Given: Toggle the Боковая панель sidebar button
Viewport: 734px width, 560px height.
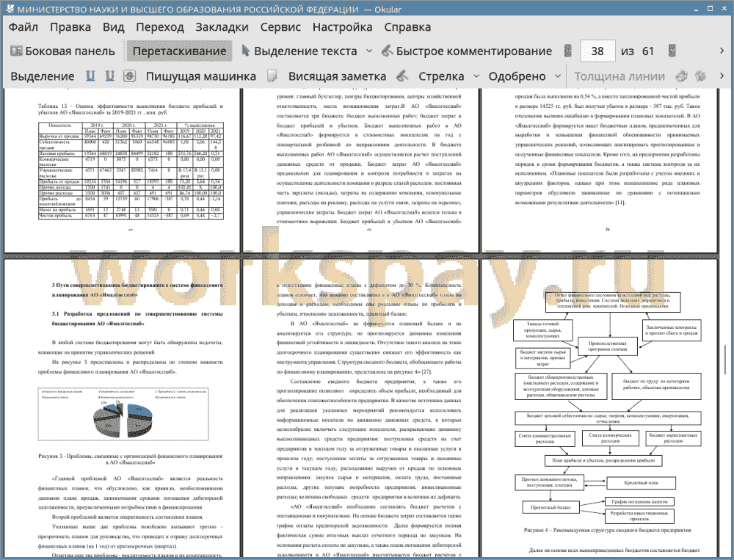Looking at the screenshot, I should tap(62, 51).
